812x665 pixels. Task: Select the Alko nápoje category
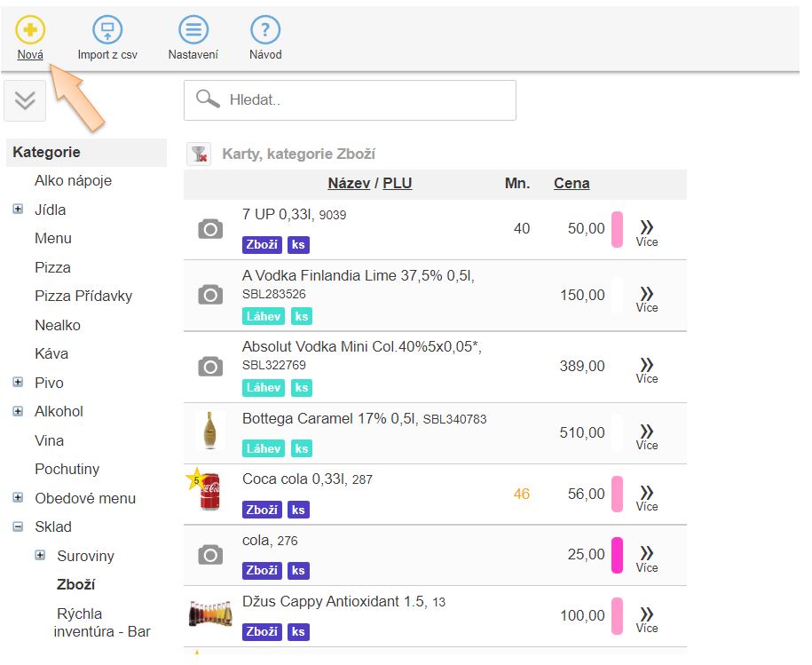tap(73, 181)
